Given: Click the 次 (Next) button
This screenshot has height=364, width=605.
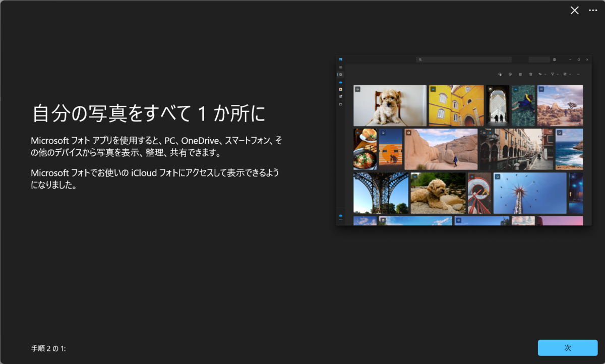Looking at the screenshot, I should point(568,348).
